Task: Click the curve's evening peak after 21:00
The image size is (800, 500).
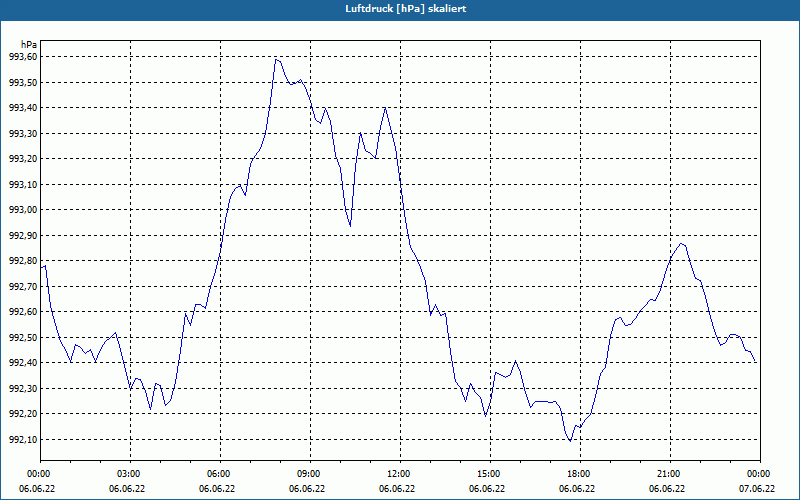Action: (681, 244)
